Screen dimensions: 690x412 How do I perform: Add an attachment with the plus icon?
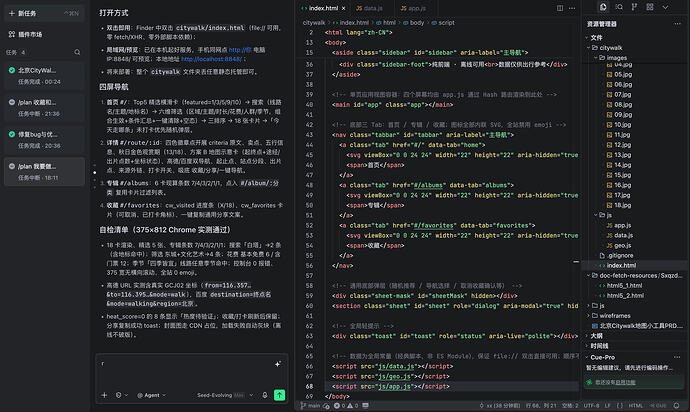pyautogui.click(x=104, y=395)
